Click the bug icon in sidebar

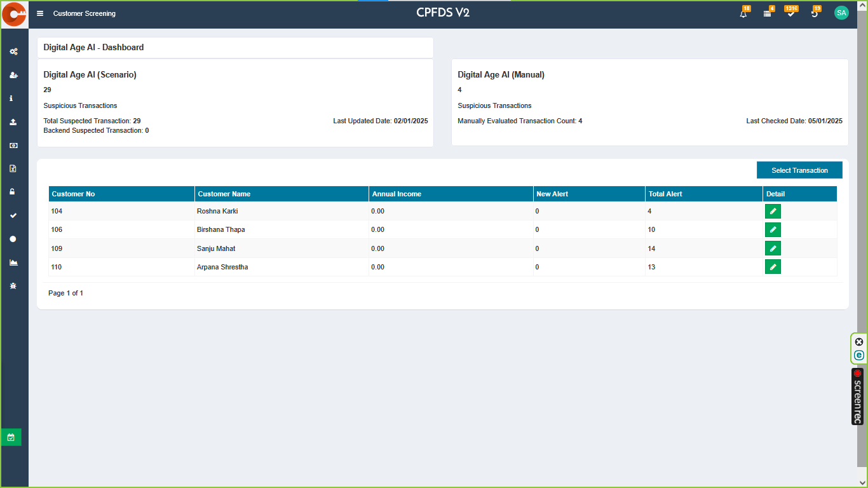point(13,286)
